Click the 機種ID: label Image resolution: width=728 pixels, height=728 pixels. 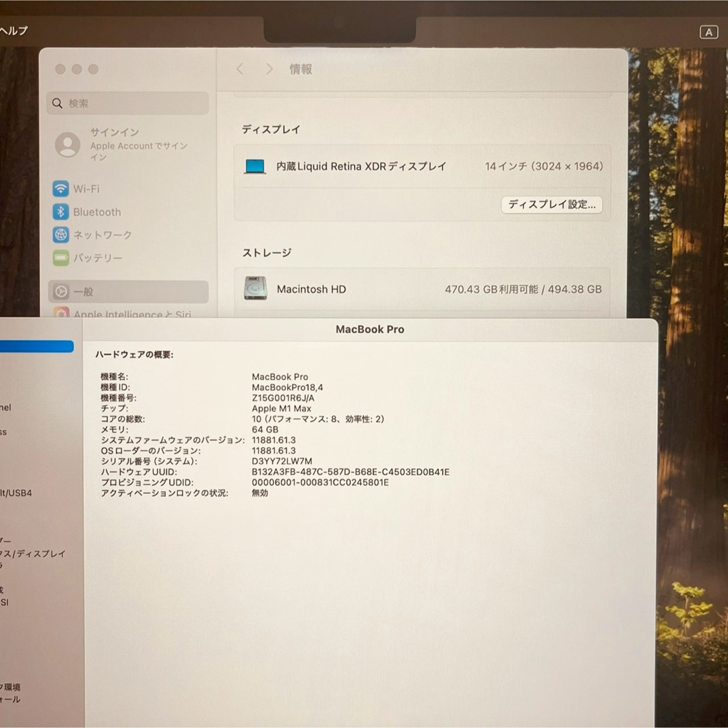pos(115,387)
